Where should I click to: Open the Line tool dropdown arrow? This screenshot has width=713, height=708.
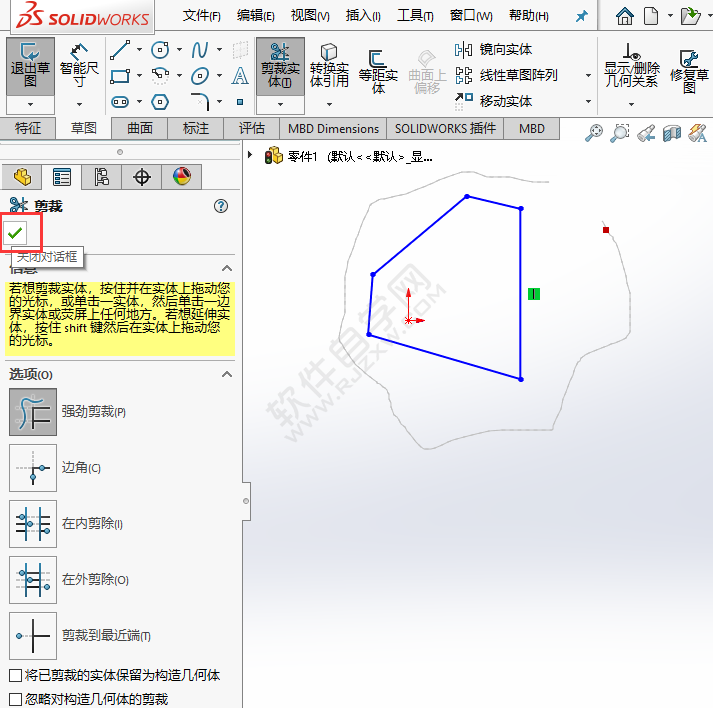pos(140,50)
